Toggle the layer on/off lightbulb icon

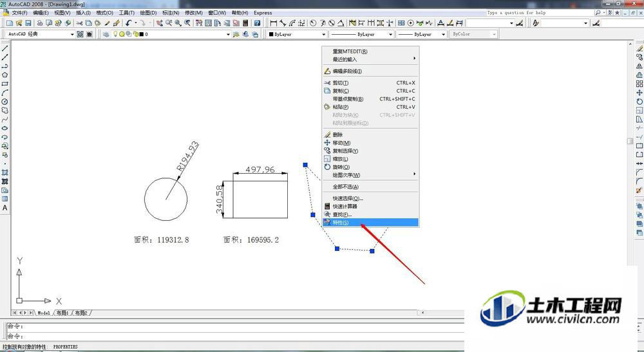pos(115,34)
